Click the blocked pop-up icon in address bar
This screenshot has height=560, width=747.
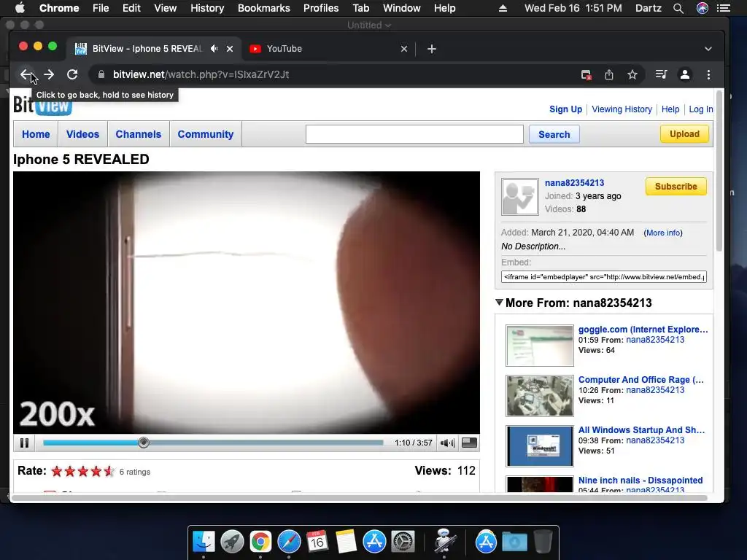tap(586, 75)
